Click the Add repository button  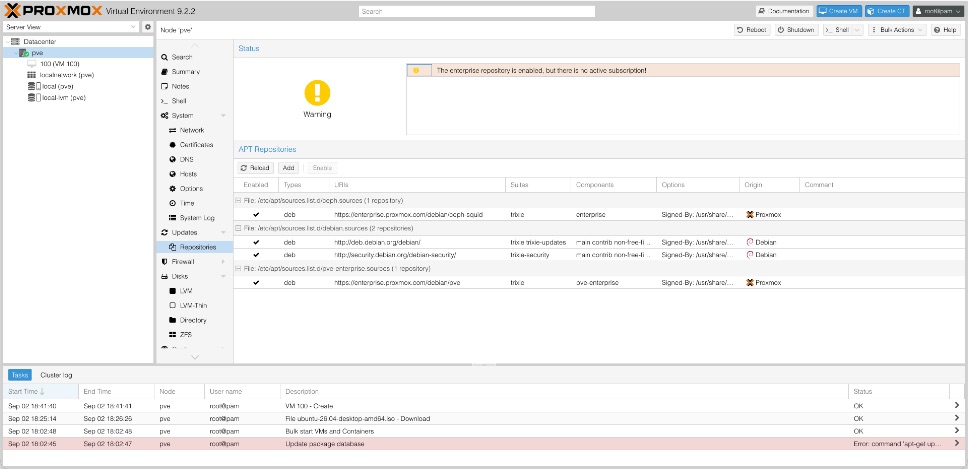coord(288,168)
